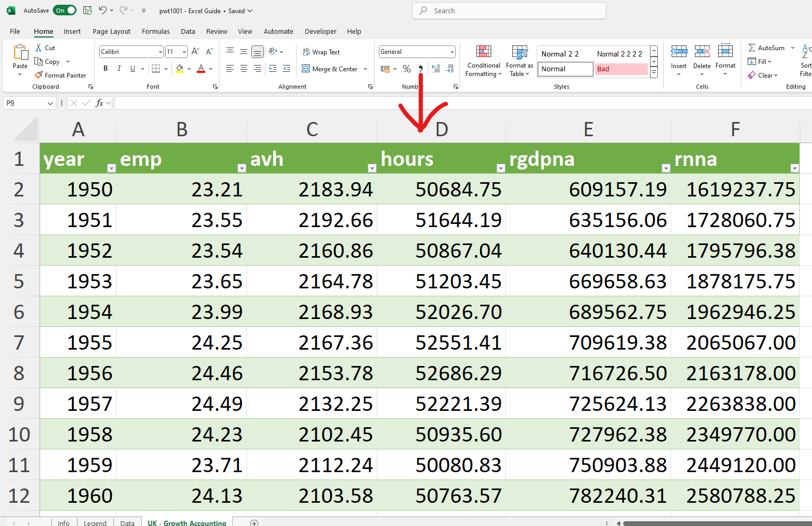This screenshot has height=526, width=812.
Task: Toggle AutoSave off
Action: click(65, 11)
